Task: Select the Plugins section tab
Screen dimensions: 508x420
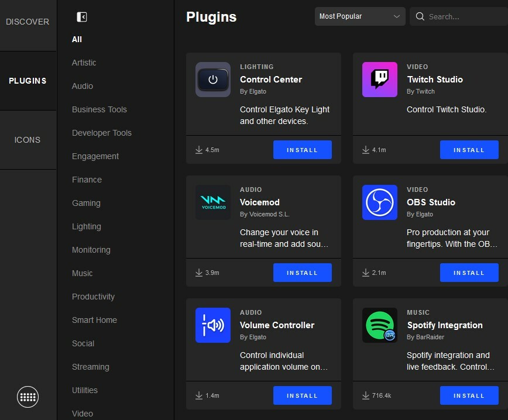Action: point(28,81)
